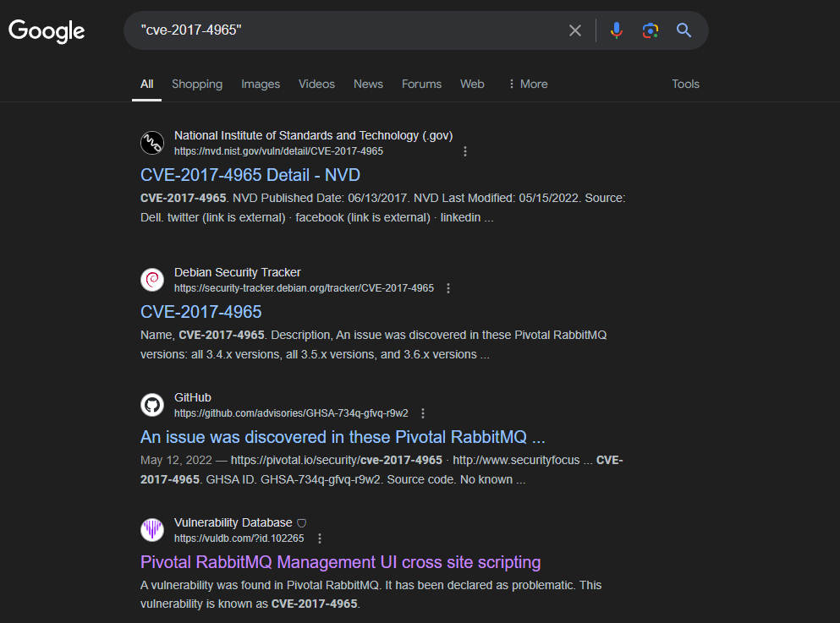Open the three-dot menu for the VulDB result
This screenshot has height=623, width=840.
click(320, 538)
